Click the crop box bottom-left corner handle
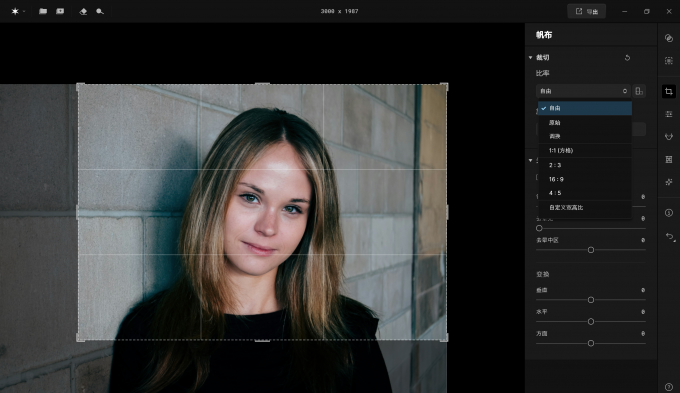The height and width of the screenshot is (393, 680). pos(80,338)
